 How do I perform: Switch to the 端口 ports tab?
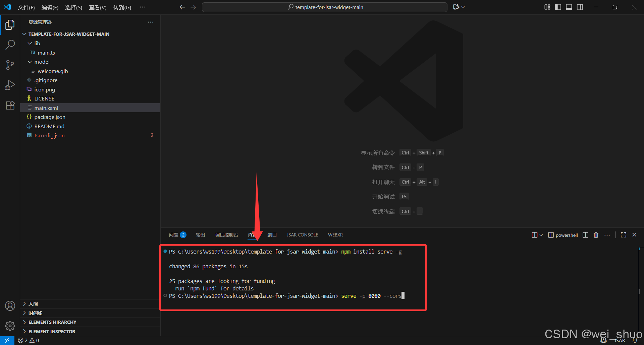tap(272, 235)
